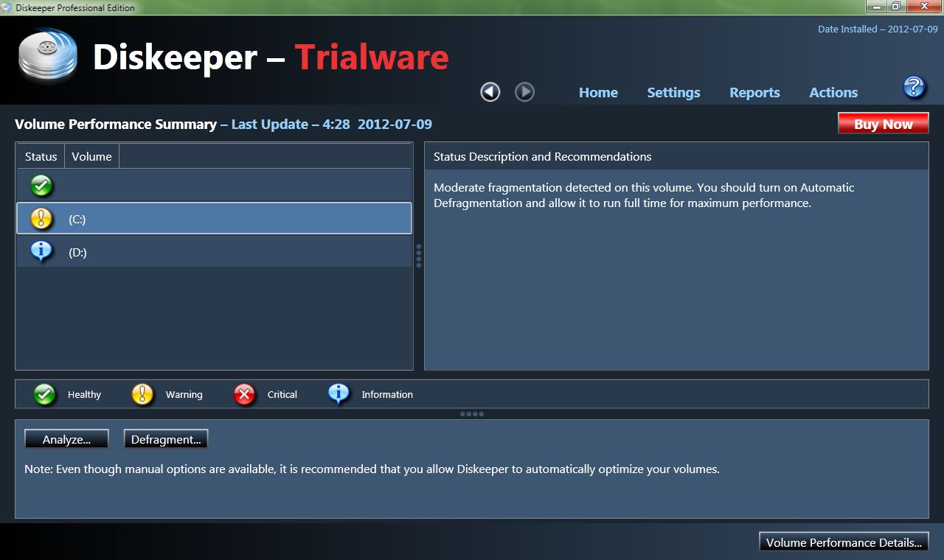This screenshot has width=944, height=560.
Task: Click the yellow warning icon on volume C:
Action: 41,219
